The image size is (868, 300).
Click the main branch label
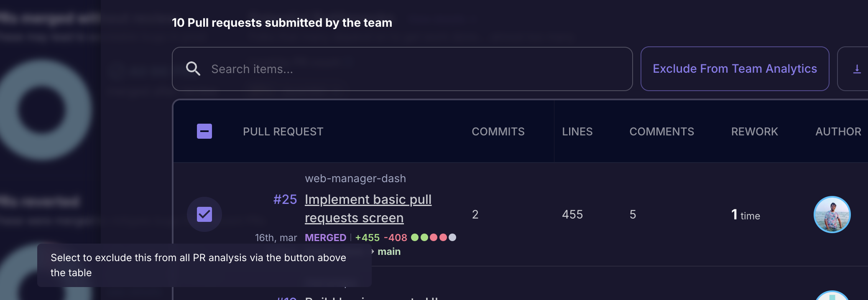click(x=389, y=252)
